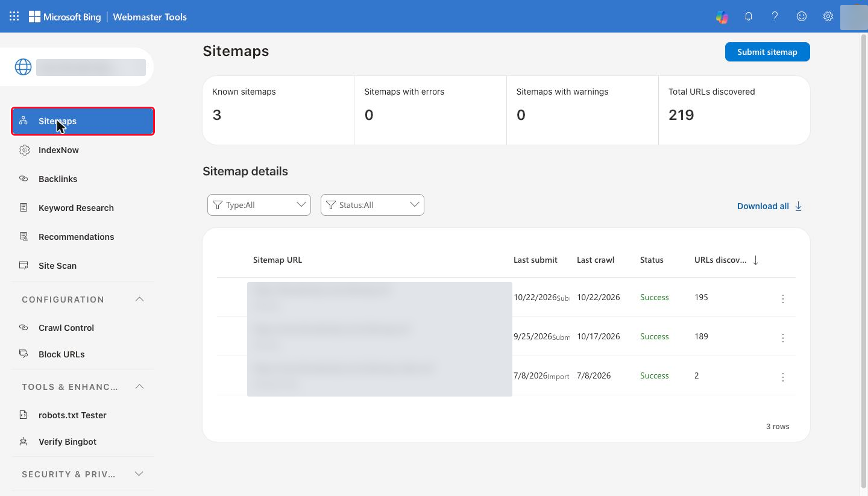Click the 10/22/2026 last crawl date
This screenshot has width=868, height=496.
598,297
